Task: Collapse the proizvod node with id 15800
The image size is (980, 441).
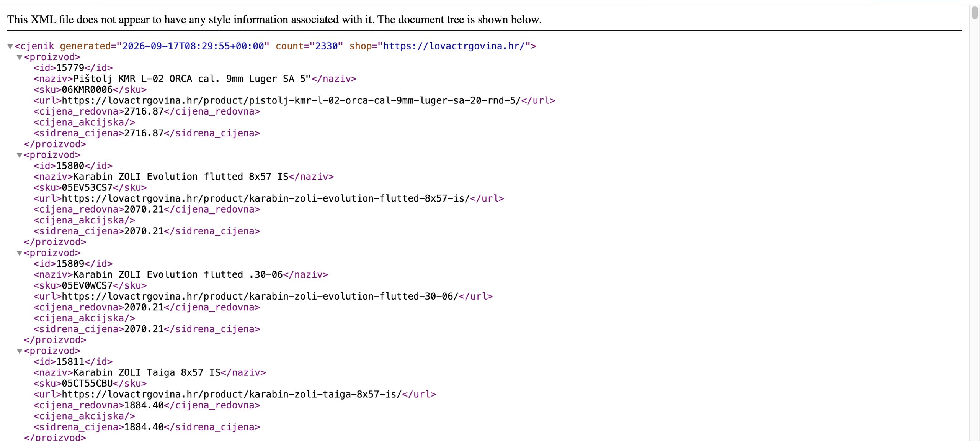Action: (x=20, y=155)
